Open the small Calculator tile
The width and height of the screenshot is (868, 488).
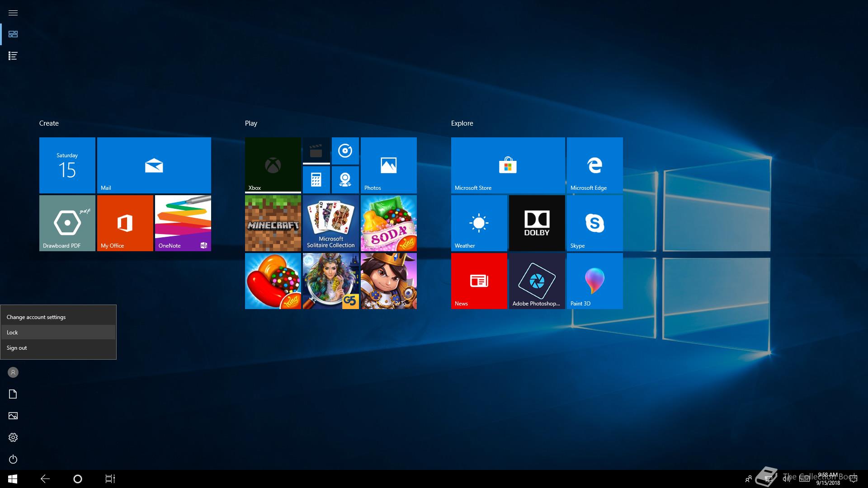[x=316, y=180]
